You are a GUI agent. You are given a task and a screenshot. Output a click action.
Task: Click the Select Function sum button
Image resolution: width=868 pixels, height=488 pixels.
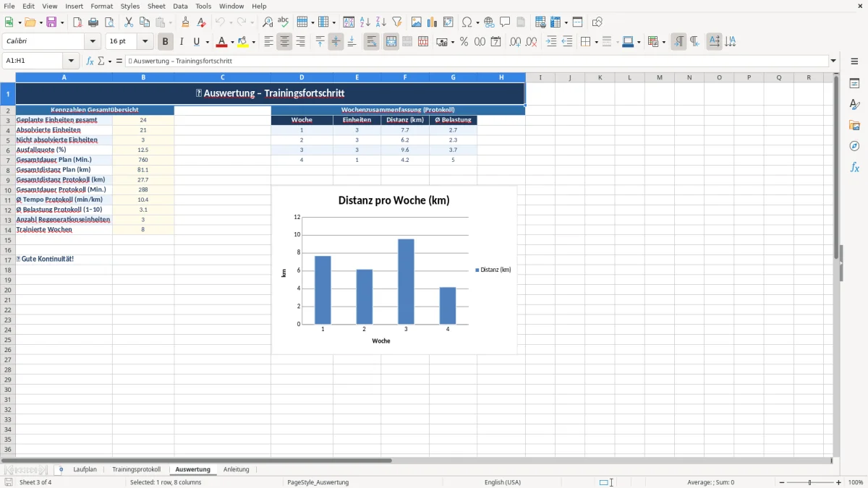(x=101, y=61)
